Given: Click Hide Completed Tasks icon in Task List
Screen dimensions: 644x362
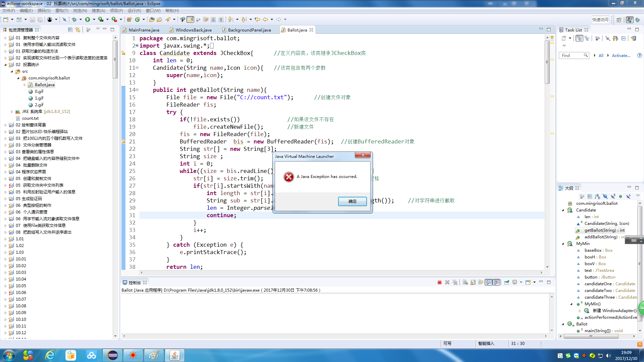Looking at the screenshot, I should click(608, 38).
